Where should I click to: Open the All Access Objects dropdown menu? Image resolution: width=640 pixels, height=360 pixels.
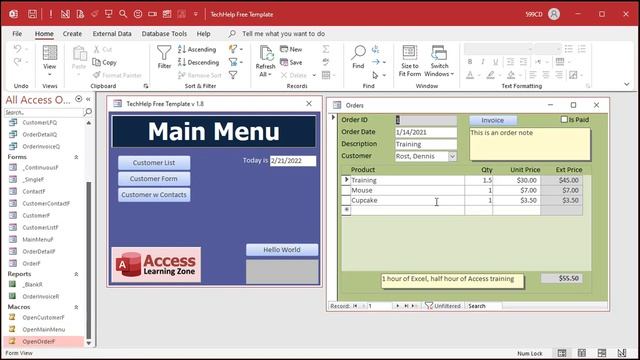click(78, 99)
